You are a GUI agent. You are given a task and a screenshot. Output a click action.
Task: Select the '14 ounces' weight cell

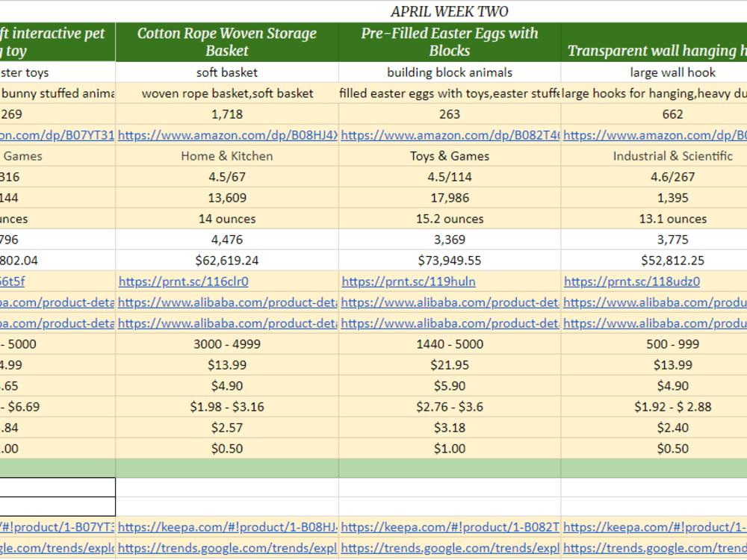(x=227, y=219)
